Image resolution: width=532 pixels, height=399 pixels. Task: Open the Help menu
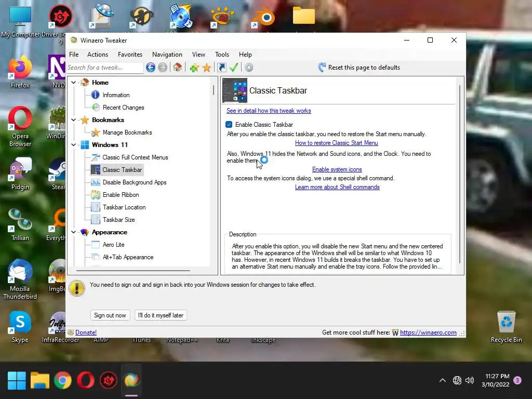point(245,54)
